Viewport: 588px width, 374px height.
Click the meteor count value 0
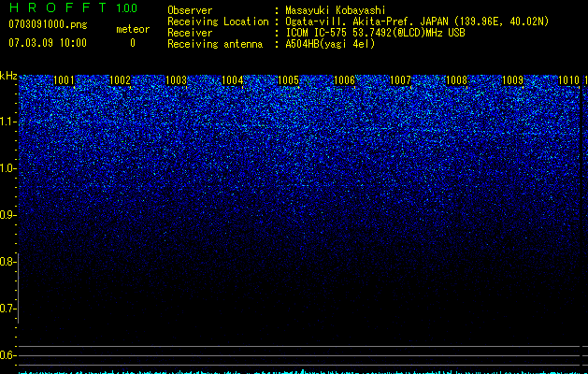click(x=133, y=43)
